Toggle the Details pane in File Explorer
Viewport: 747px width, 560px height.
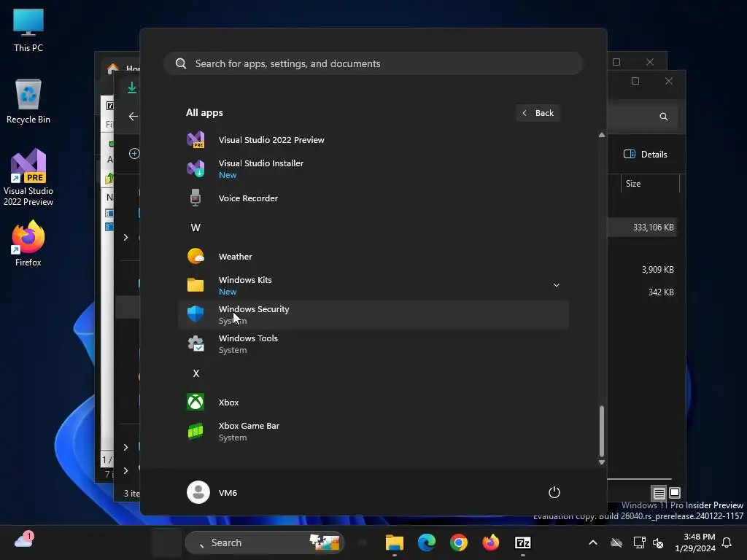click(645, 155)
